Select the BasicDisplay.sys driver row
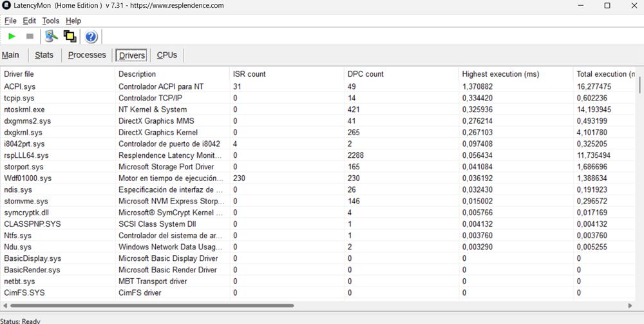Viewport: 644px width, 324px height. pos(318,258)
